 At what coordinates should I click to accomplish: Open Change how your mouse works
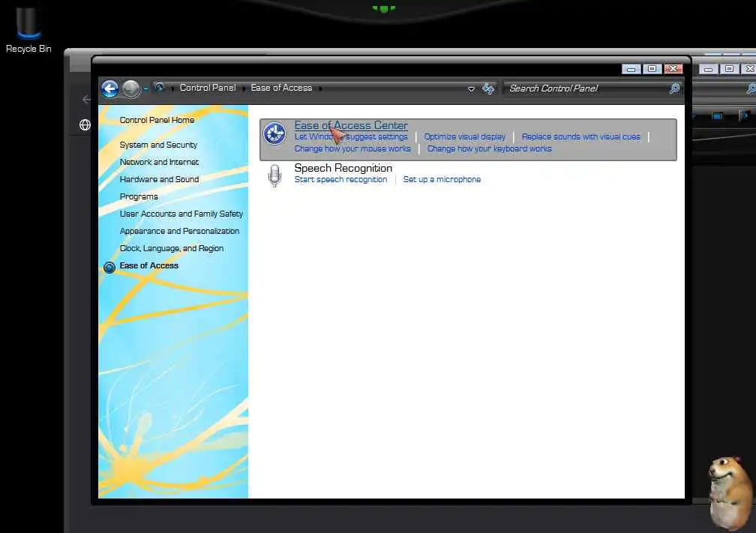pyautogui.click(x=352, y=149)
